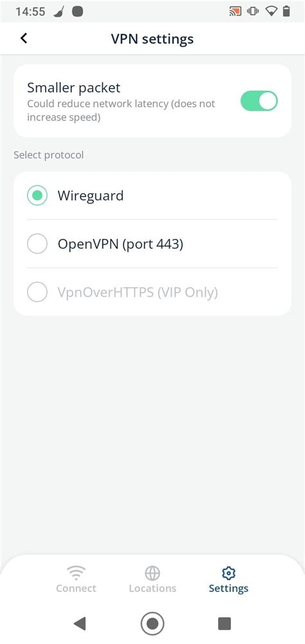Viewport: 305px width, 644px height.
Task: Tap the Settings tab label
Action: click(x=228, y=589)
